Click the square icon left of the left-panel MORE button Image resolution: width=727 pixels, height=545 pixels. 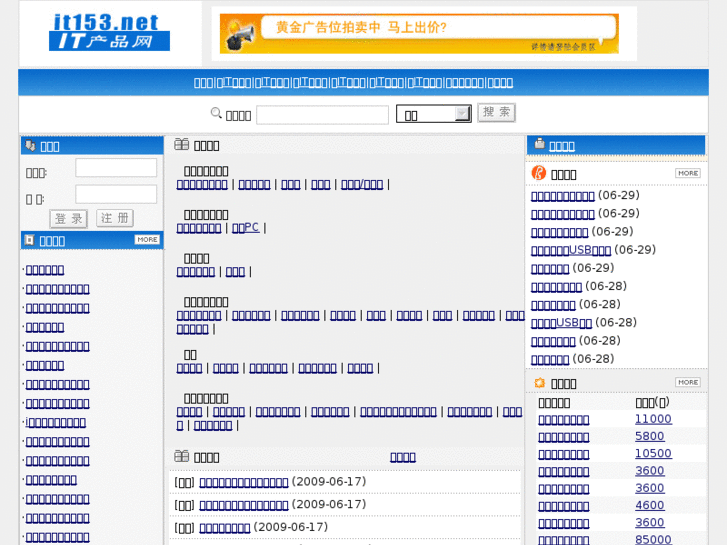coord(30,240)
